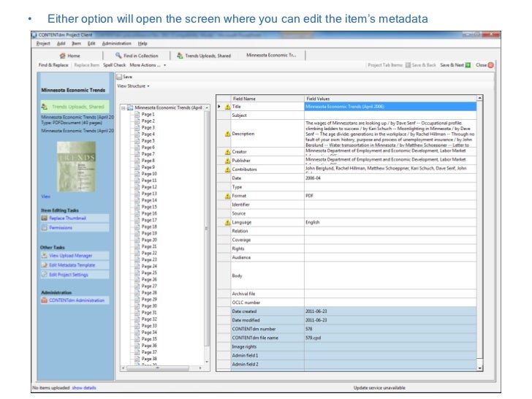Click the empty Subject field value
Viewport: 532px width, 399px height.
pos(390,115)
